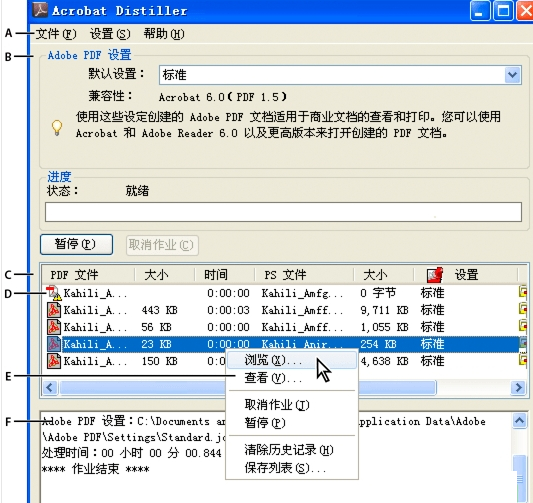Click the 1,055 KB PS size cell

[x=384, y=327]
